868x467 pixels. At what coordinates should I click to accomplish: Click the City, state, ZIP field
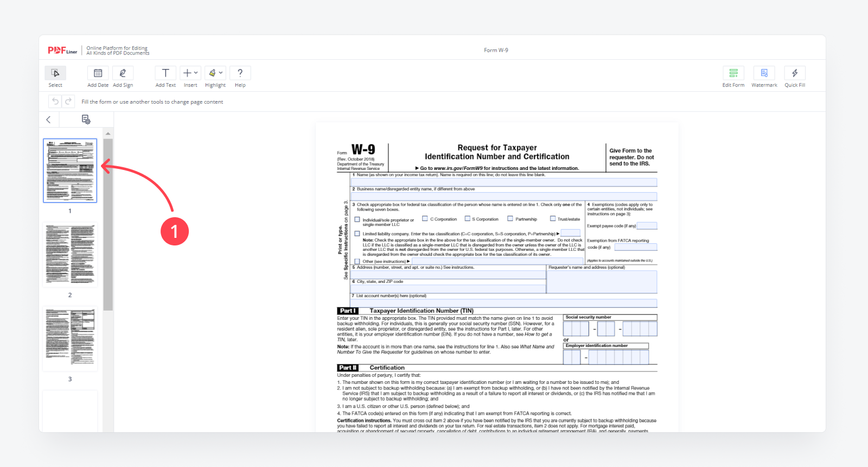448,289
